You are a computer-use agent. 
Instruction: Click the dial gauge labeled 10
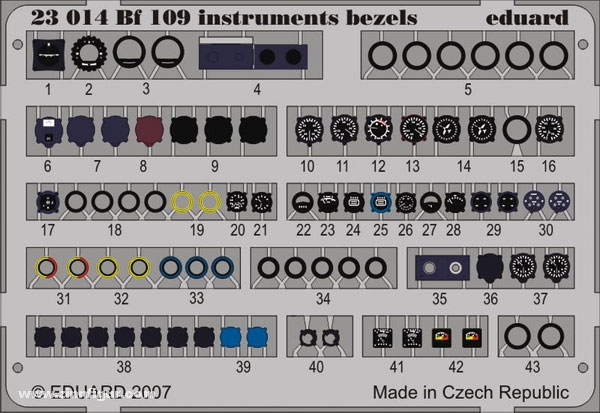(308, 130)
